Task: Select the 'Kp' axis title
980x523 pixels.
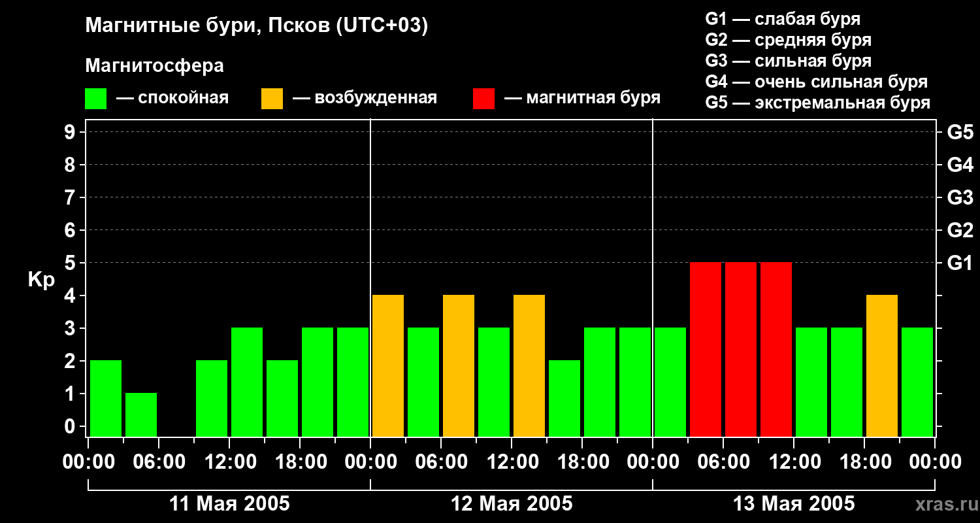Action: [41, 280]
